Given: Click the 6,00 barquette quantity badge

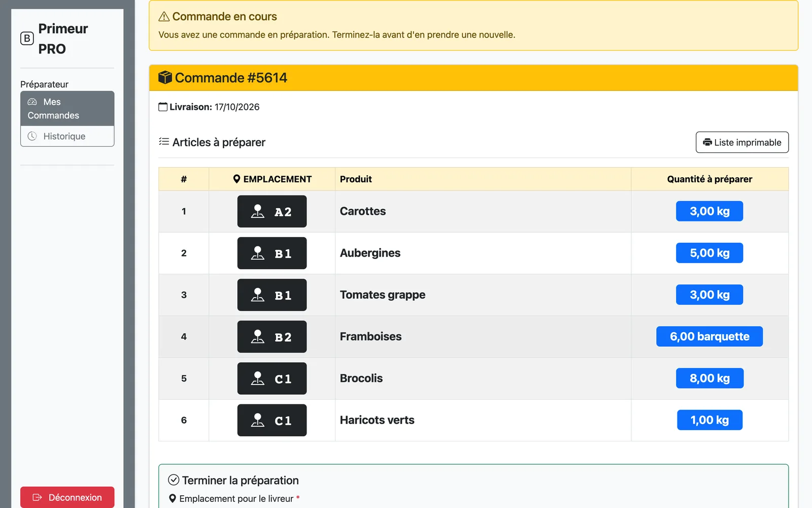Looking at the screenshot, I should tap(709, 336).
